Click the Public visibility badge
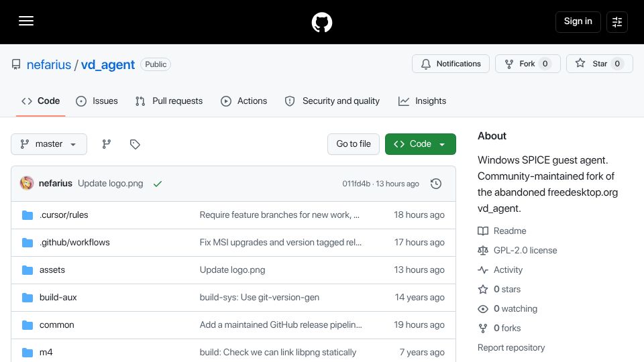Screen dimensions: 644x362 click(x=156, y=64)
